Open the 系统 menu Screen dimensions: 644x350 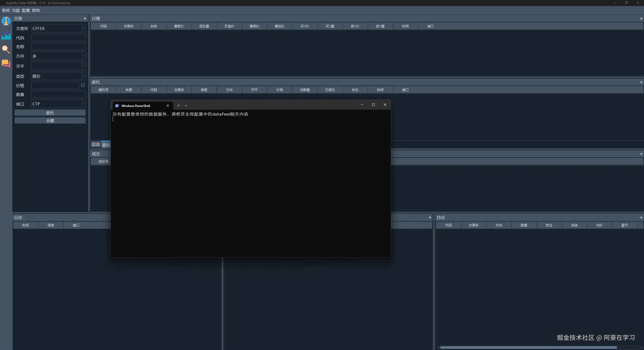pos(6,11)
